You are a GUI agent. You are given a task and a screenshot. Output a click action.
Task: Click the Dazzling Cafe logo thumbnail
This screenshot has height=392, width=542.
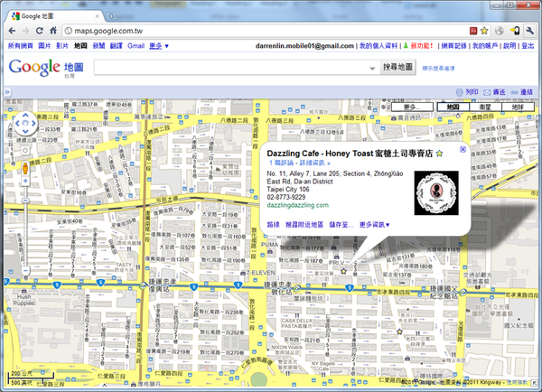tap(436, 193)
